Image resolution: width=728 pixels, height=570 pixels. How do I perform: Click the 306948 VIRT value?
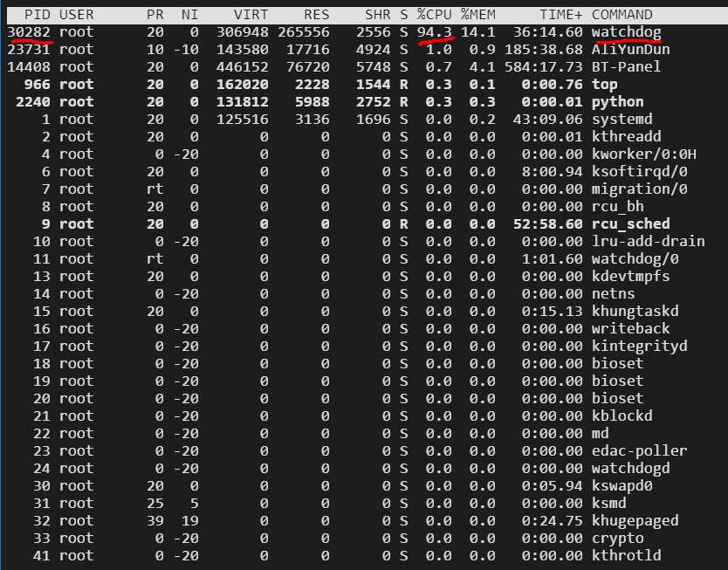coord(243,32)
